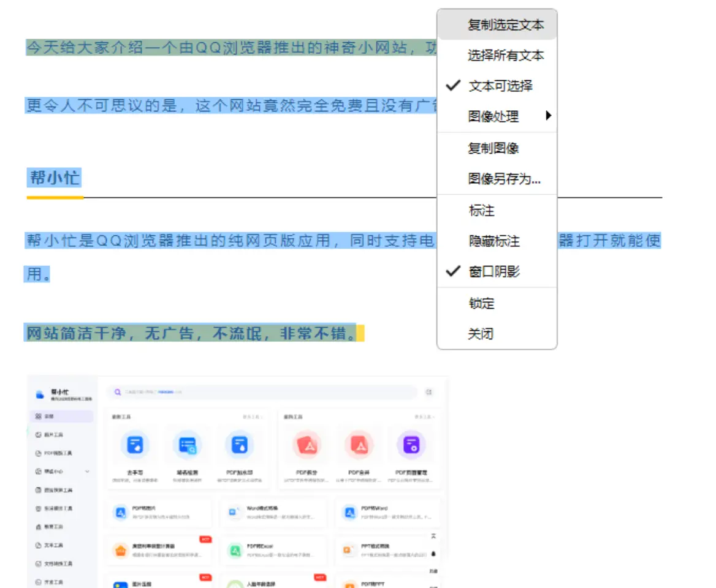Select the PDF拆分 split tool
The image size is (716, 588).
coord(308,447)
